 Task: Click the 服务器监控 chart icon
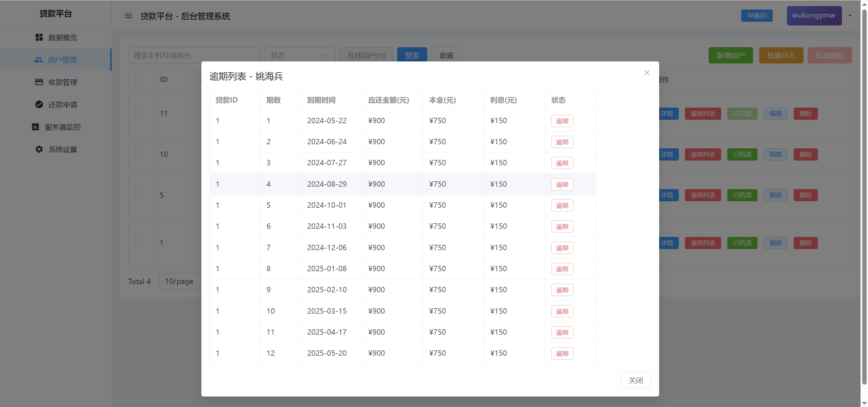[x=35, y=127]
